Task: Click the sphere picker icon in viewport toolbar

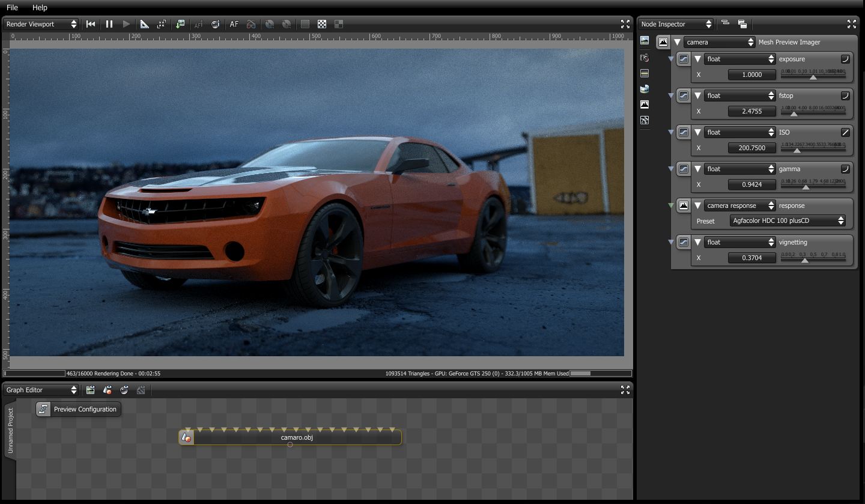Action: point(215,24)
